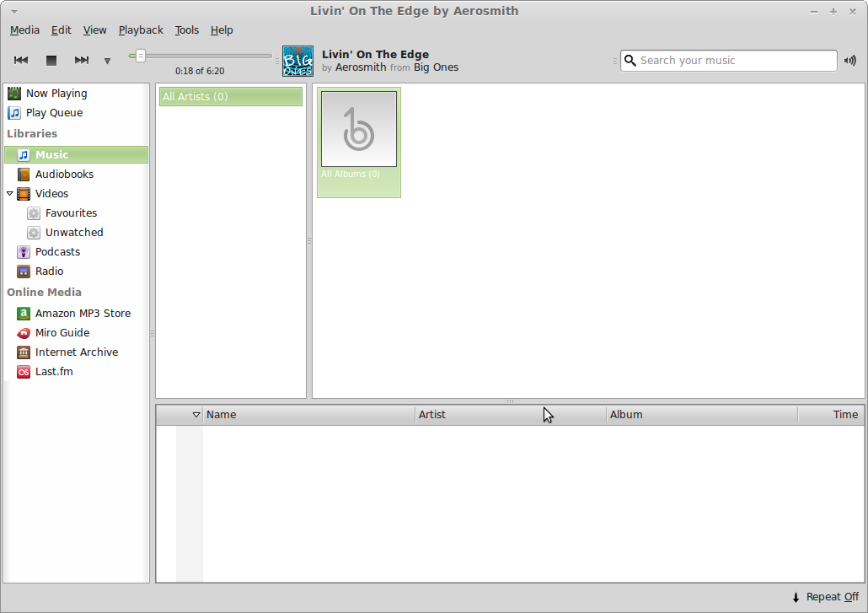Maximize the player window
The image size is (868, 613).
[833, 12]
